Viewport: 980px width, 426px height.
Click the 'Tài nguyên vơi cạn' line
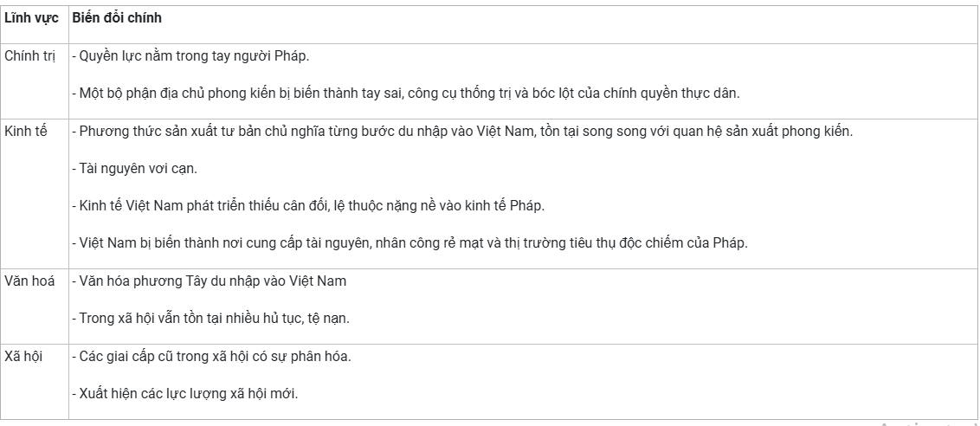coord(134,168)
